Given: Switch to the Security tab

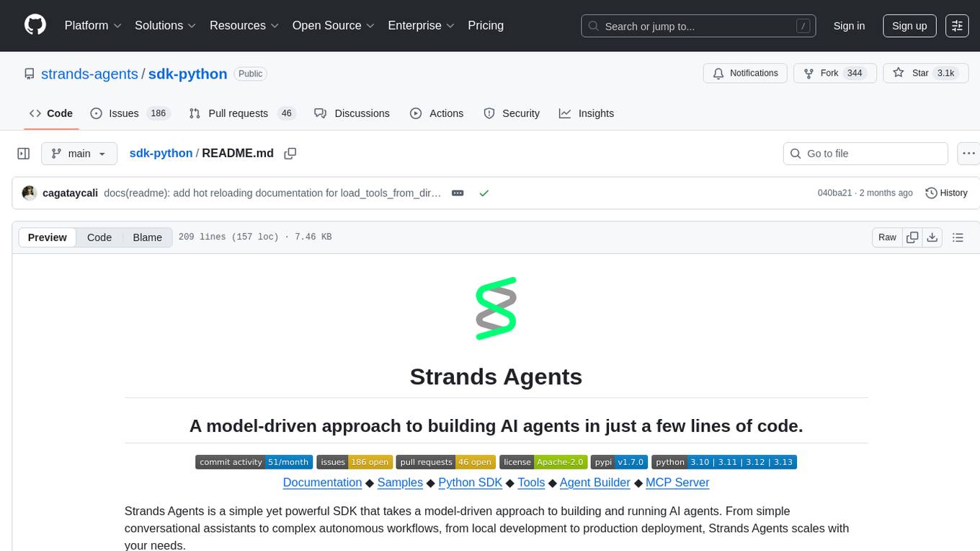Looking at the screenshot, I should (x=512, y=113).
